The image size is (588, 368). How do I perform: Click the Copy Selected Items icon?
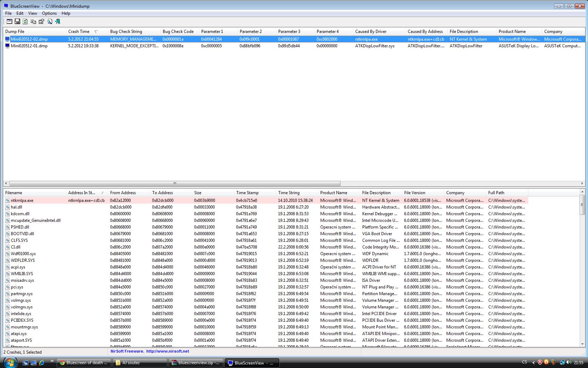pos(33,21)
